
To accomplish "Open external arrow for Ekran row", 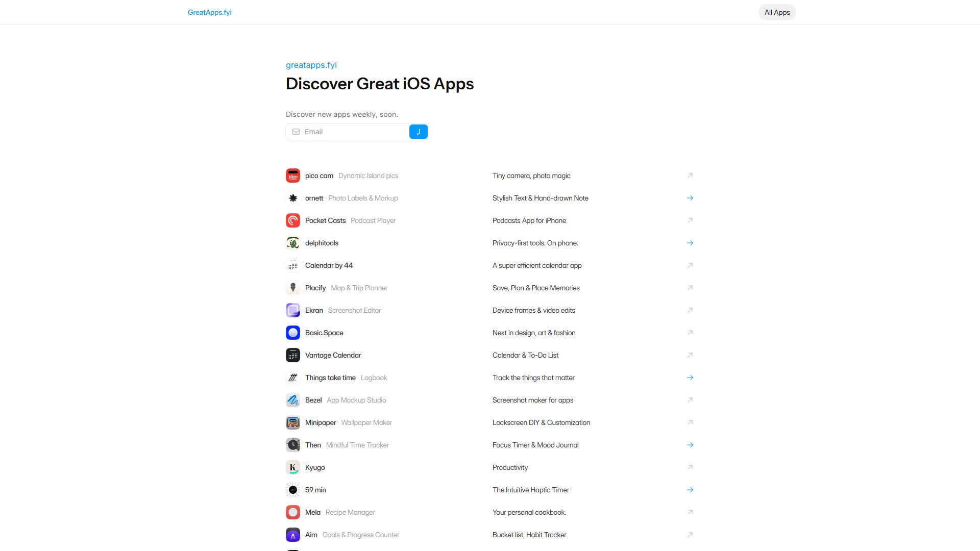I will tap(690, 310).
